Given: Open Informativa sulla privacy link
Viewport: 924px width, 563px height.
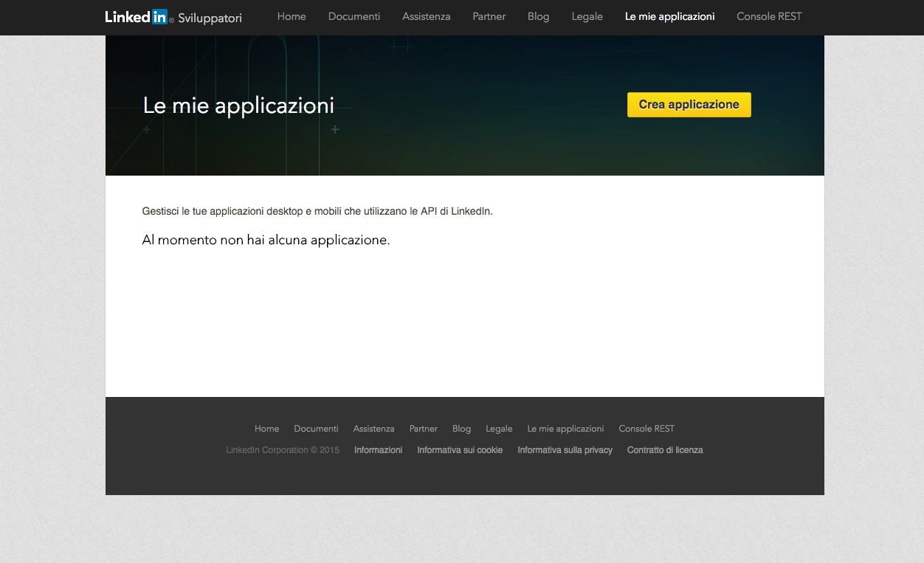Looking at the screenshot, I should 565,450.
